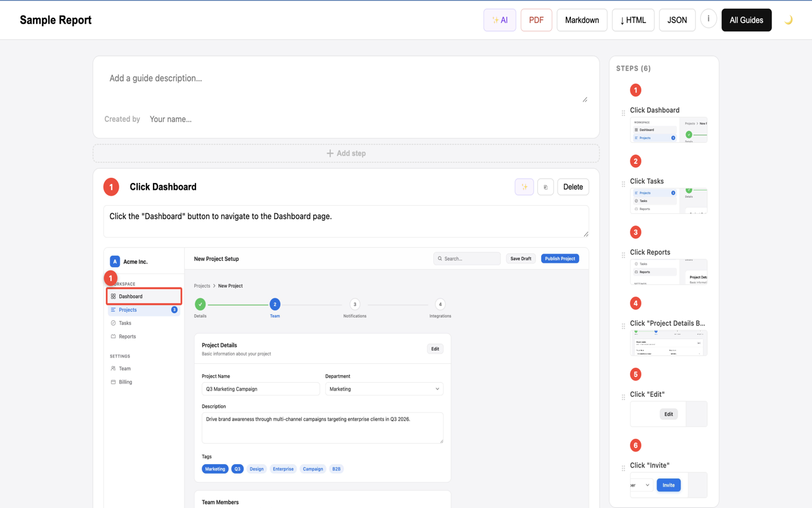This screenshot has width=812, height=508.
Task: Toggle dark mode with the moon icon
Action: click(789, 20)
